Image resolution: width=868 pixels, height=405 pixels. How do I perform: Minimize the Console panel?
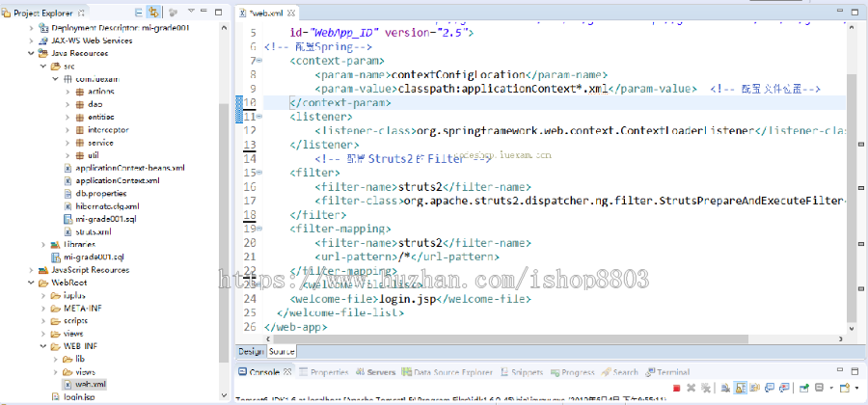pos(840,369)
